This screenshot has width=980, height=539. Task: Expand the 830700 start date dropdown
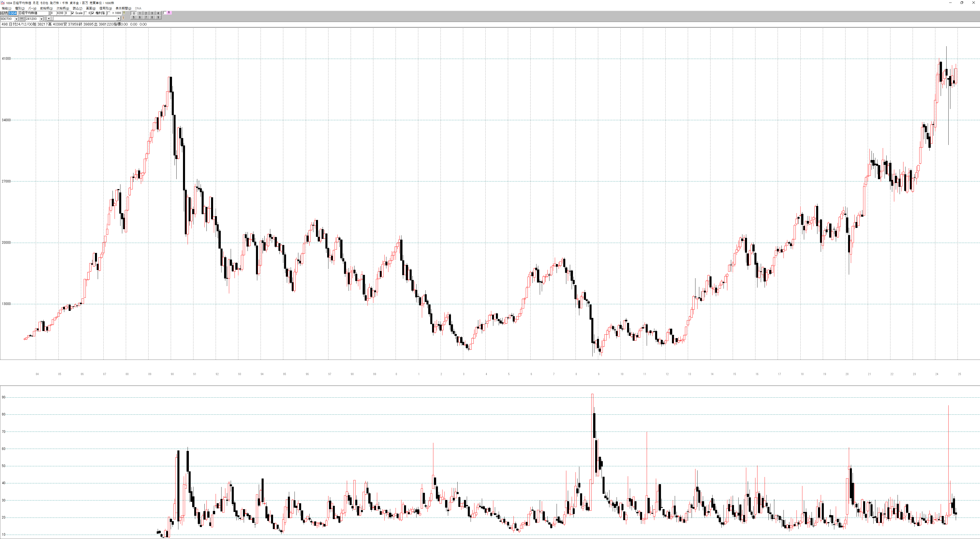tap(16, 19)
